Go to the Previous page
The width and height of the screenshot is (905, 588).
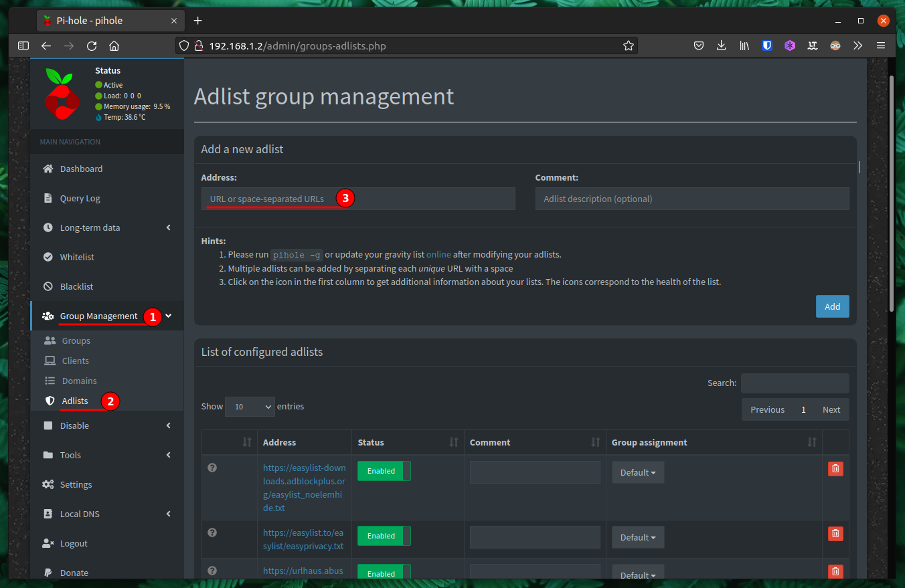coord(767,409)
